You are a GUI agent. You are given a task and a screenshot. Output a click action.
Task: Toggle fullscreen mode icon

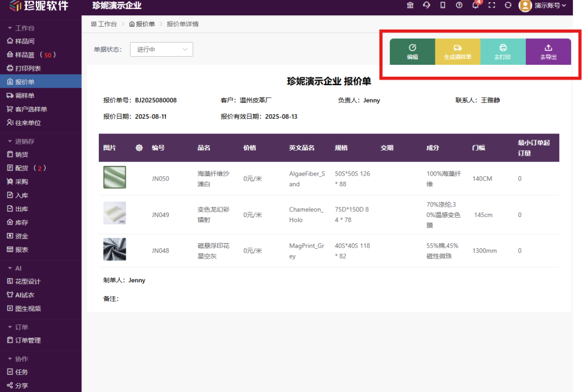click(x=492, y=6)
